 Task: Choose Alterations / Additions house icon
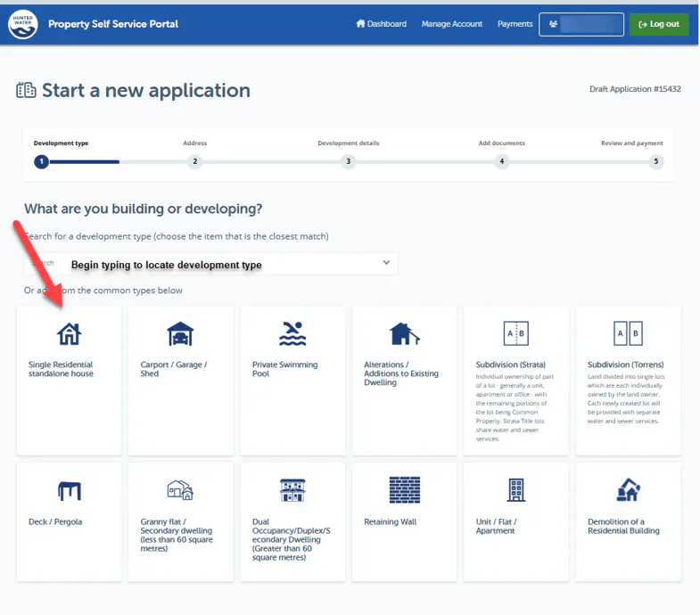pyautogui.click(x=405, y=334)
